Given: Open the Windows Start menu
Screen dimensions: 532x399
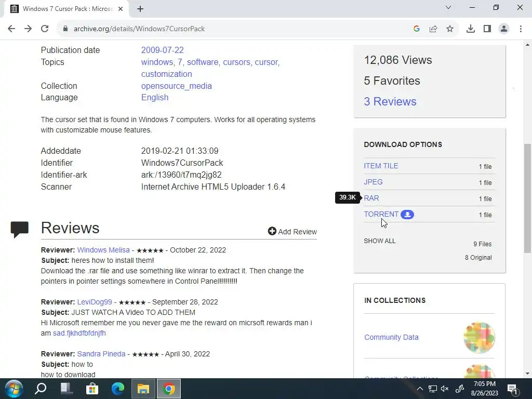Looking at the screenshot, I should tap(14, 389).
